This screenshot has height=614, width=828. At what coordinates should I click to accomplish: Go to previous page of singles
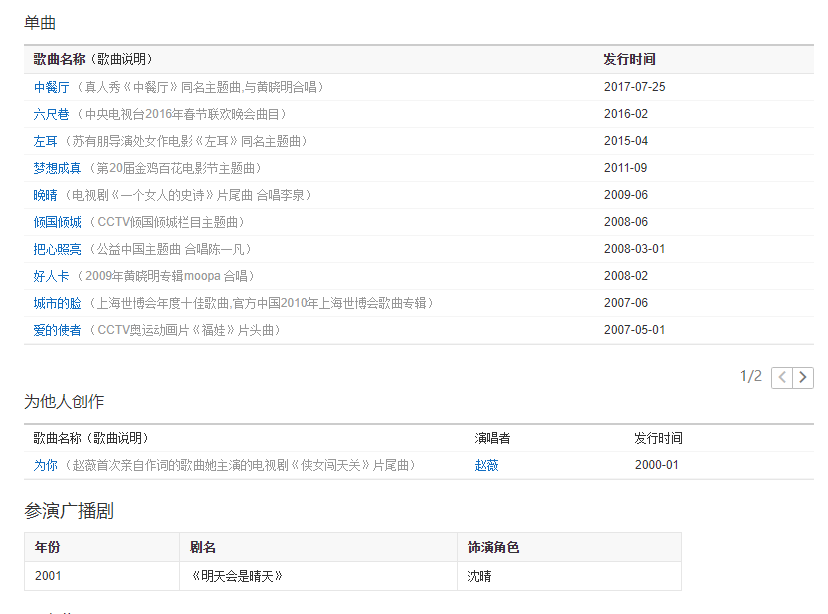point(782,377)
